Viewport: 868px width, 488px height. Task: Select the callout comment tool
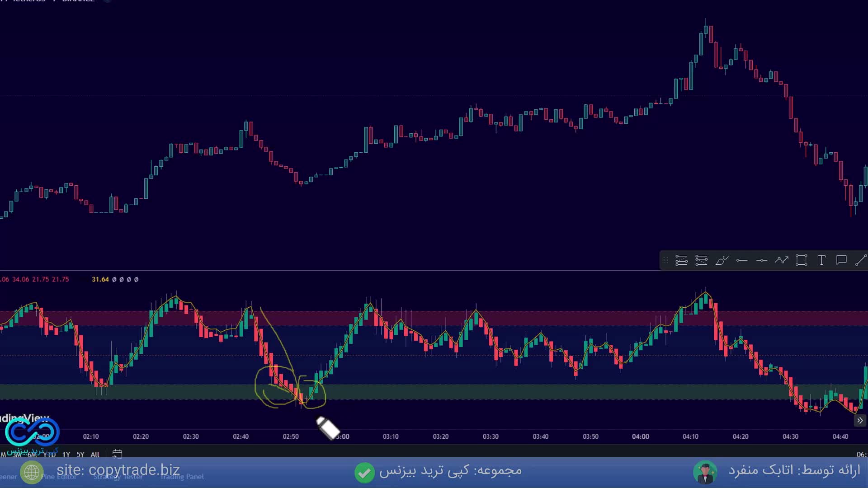point(841,260)
